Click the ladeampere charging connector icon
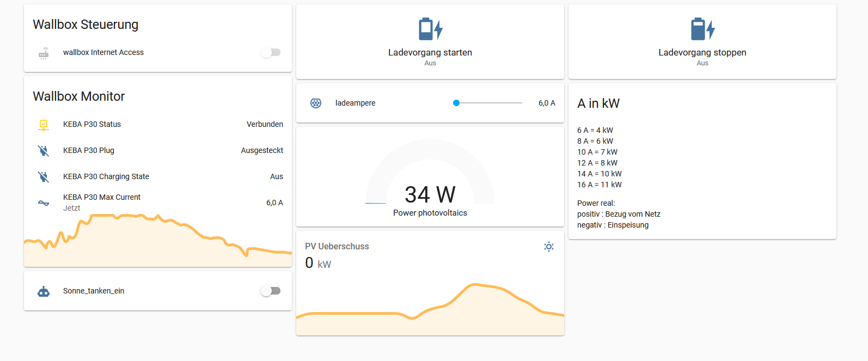868x361 pixels. pos(316,103)
